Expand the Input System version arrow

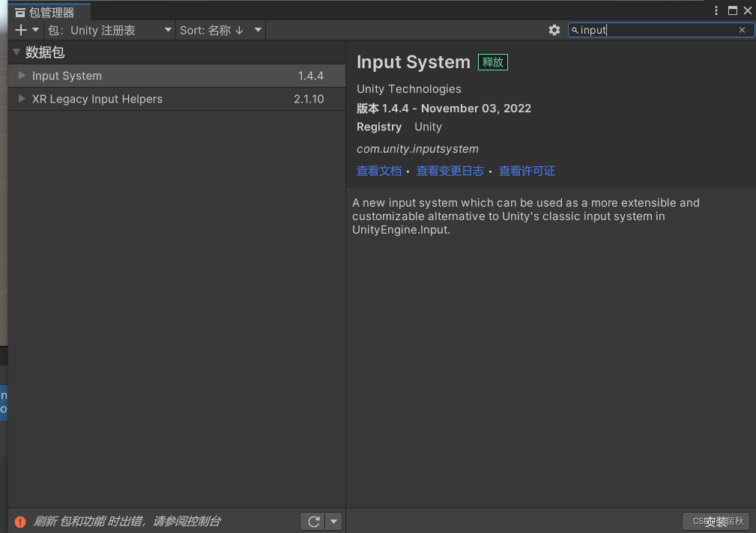pyautogui.click(x=22, y=75)
